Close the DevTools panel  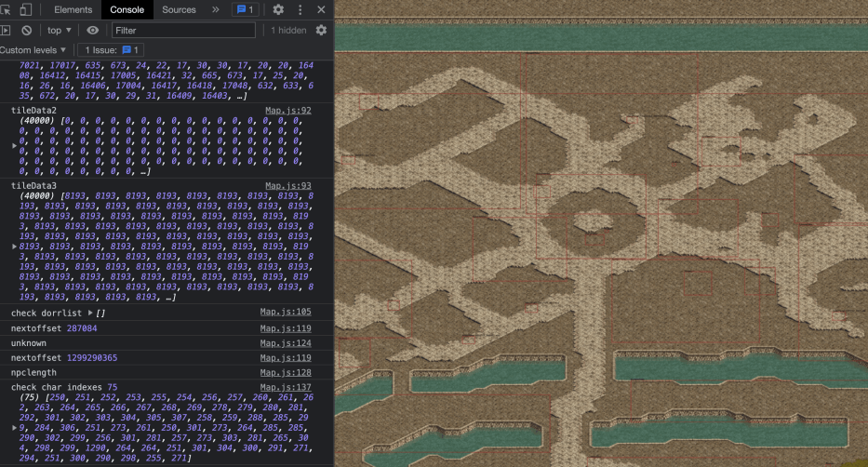[321, 9]
